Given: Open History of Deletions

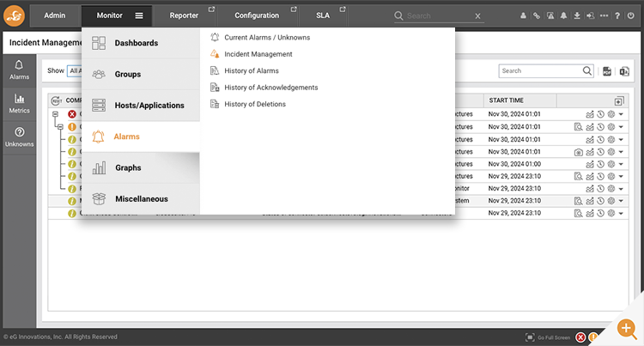Looking at the screenshot, I should [x=255, y=104].
